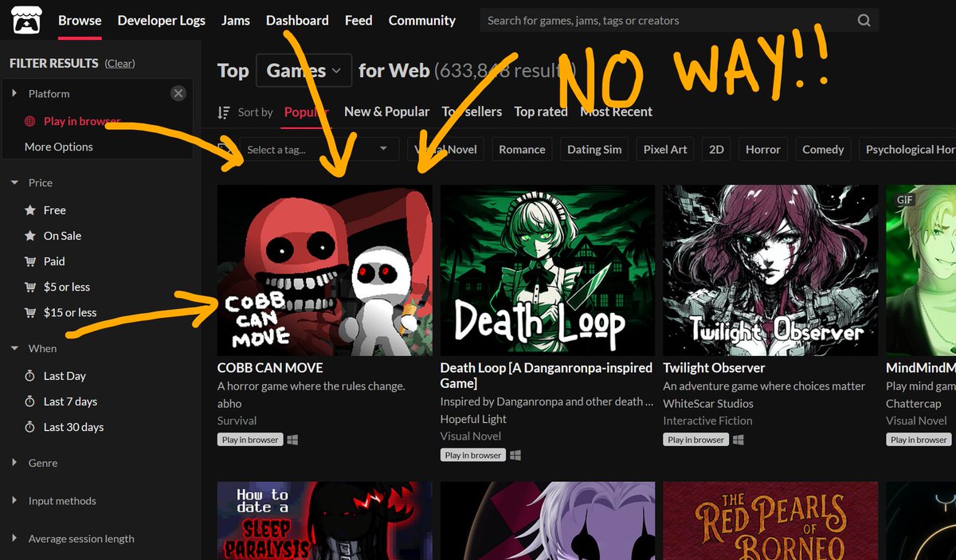The image size is (956, 560).
Task: Open Death Loop game thumbnail
Action: [548, 270]
